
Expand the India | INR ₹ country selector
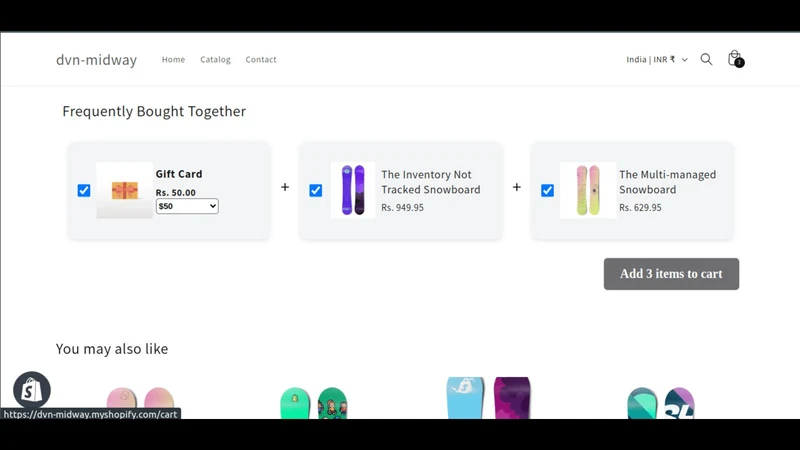[657, 59]
